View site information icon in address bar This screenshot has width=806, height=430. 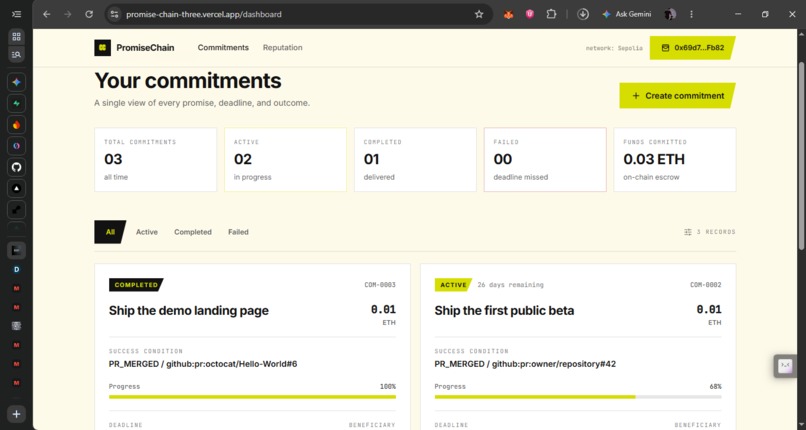tap(115, 14)
